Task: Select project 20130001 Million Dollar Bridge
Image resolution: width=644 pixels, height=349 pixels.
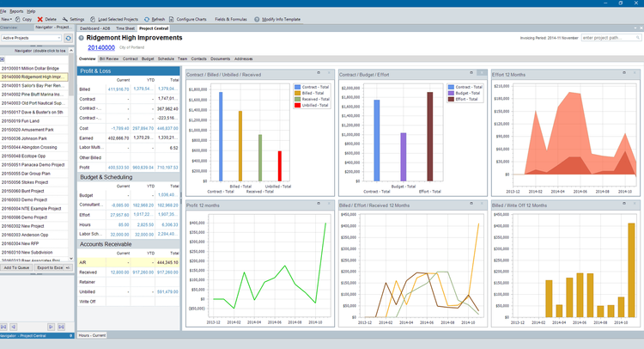Action: tap(34, 68)
